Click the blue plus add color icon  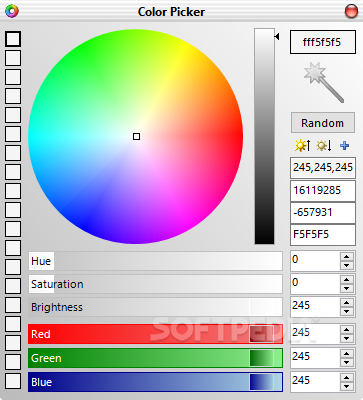coord(345,146)
